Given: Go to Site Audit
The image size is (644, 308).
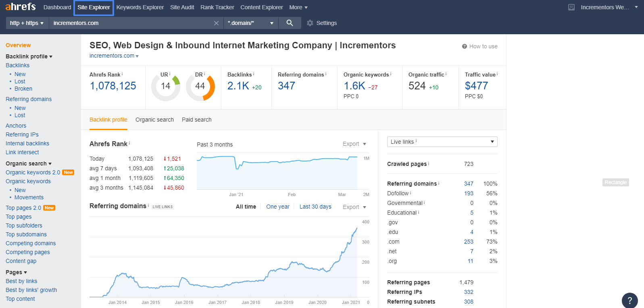Looking at the screenshot, I should coord(182,7).
